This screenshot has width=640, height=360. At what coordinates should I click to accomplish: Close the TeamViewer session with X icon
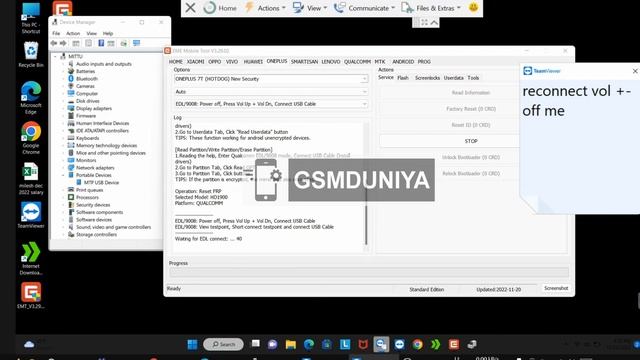coord(190,8)
